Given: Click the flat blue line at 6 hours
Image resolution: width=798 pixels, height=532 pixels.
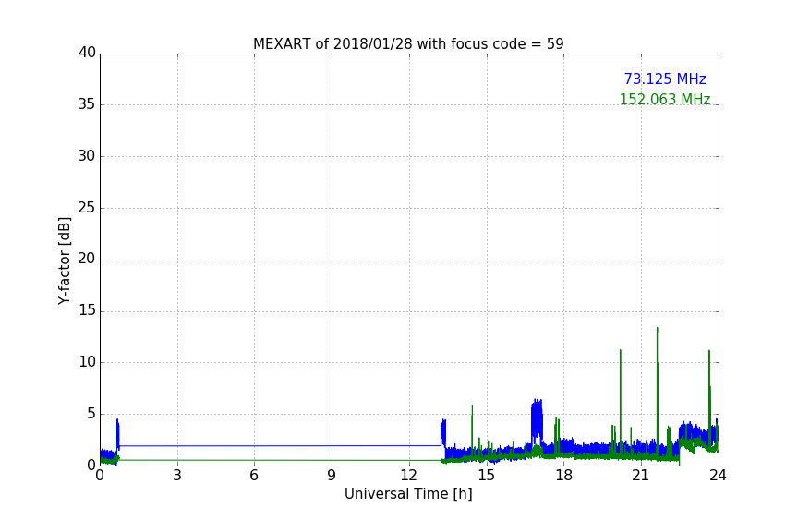Looking at the screenshot, I should 254,445.
